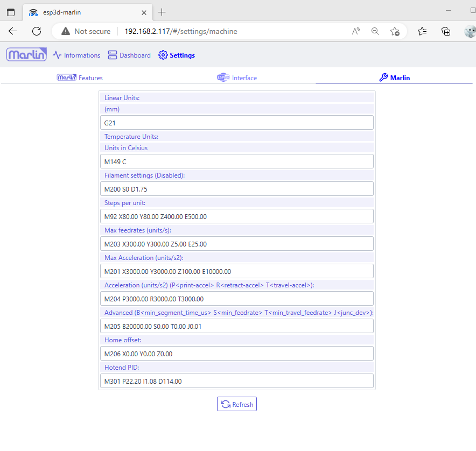The image size is (476, 451).
Task: Close the esp3d-marlin browser tab
Action: (144, 12)
